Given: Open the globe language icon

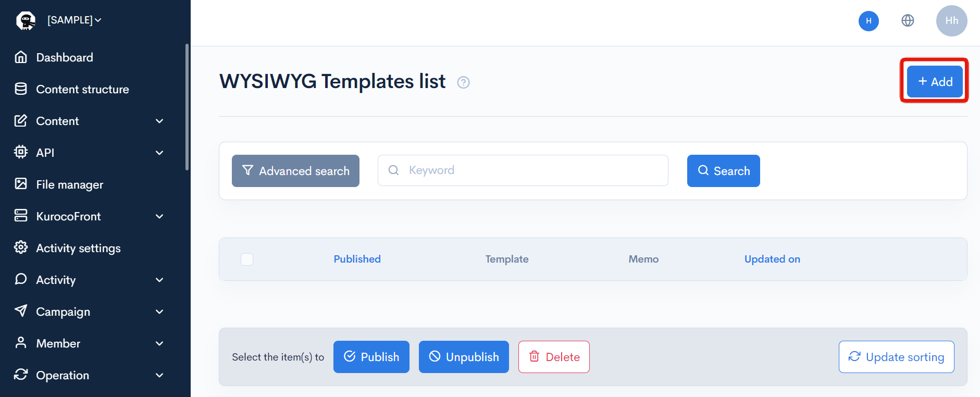Looking at the screenshot, I should [x=908, y=20].
